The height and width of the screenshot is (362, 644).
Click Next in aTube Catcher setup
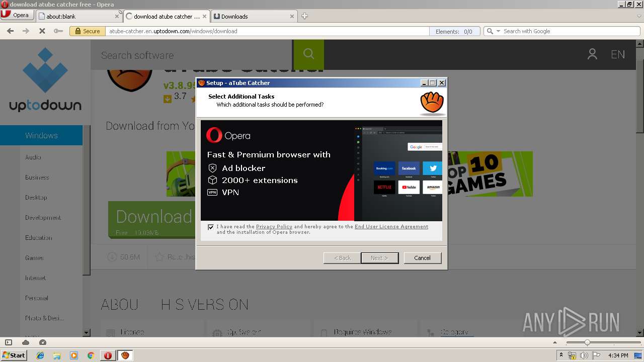point(380,258)
